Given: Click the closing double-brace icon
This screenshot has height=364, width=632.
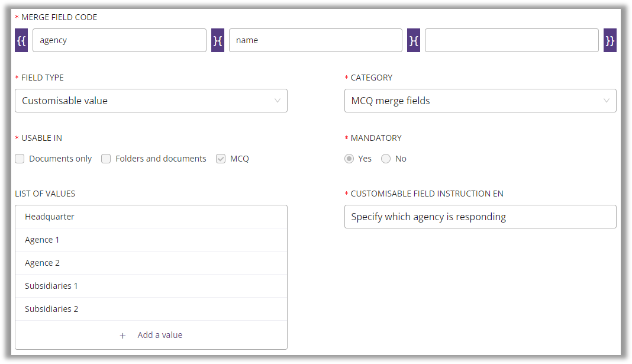Looking at the screenshot, I should tap(610, 40).
